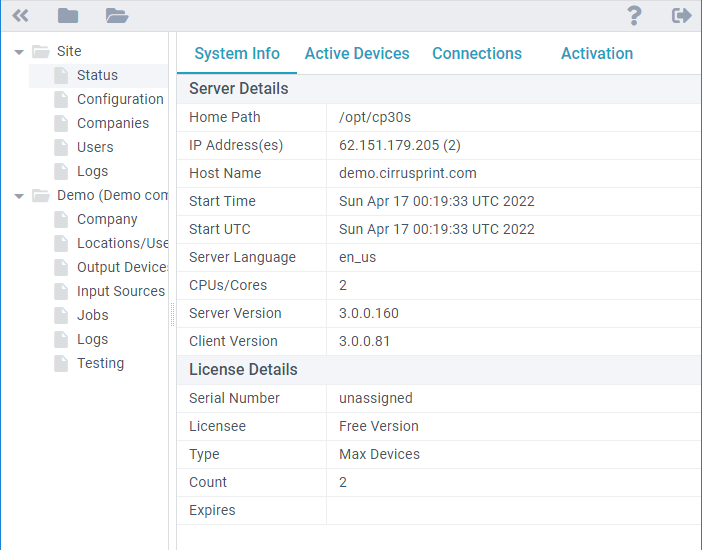
Task: Select the System Info tab
Action: click(x=237, y=54)
